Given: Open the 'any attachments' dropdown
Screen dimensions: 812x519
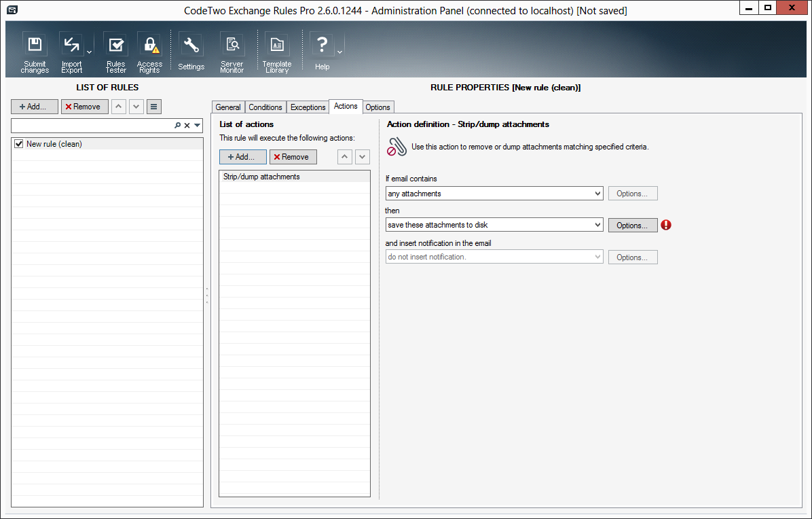Looking at the screenshot, I should pyautogui.click(x=494, y=194).
